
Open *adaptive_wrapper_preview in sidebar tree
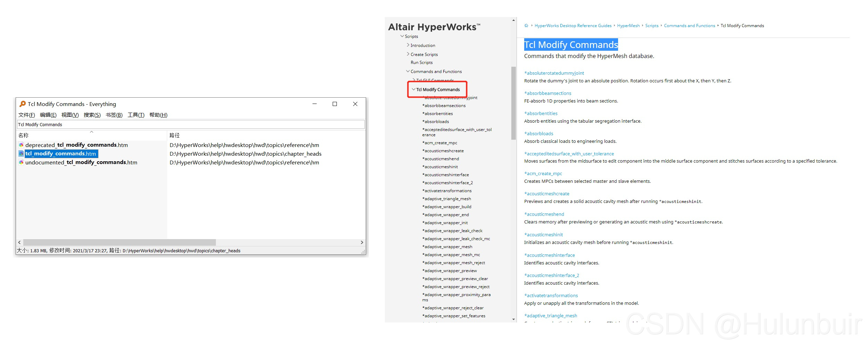(x=449, y=271)
